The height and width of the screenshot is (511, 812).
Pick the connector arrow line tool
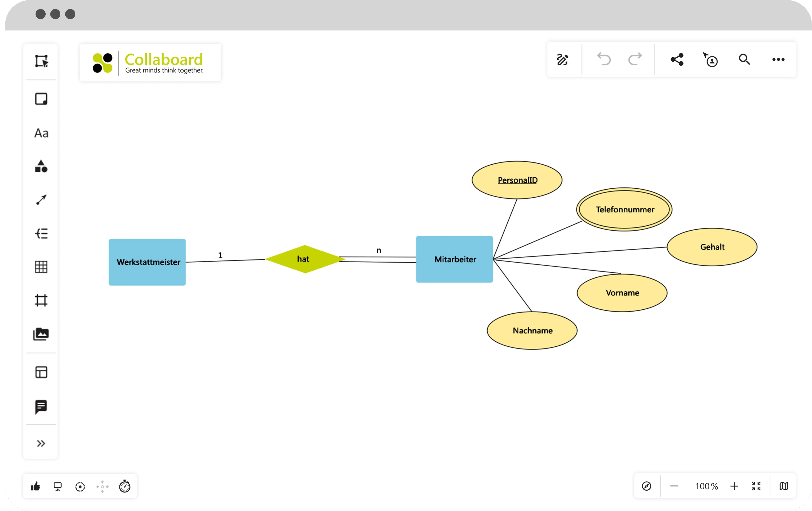(41, 200)
